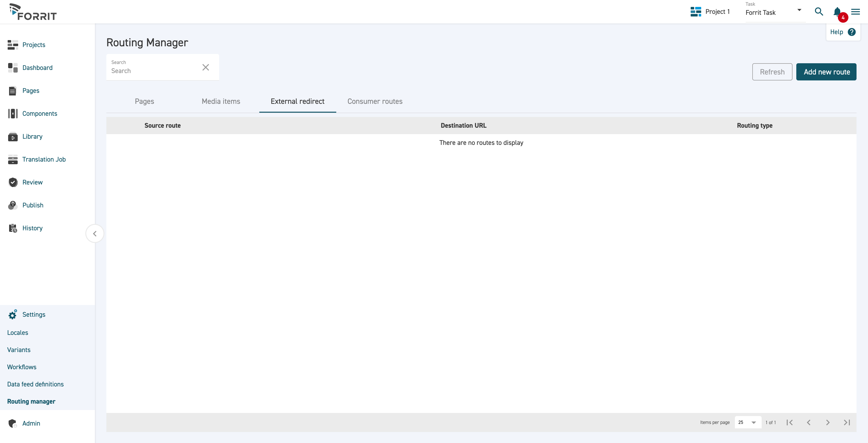Open the hamburger menu icon
This screenshot has width=868, height=443.
click(x=855, y=12)
